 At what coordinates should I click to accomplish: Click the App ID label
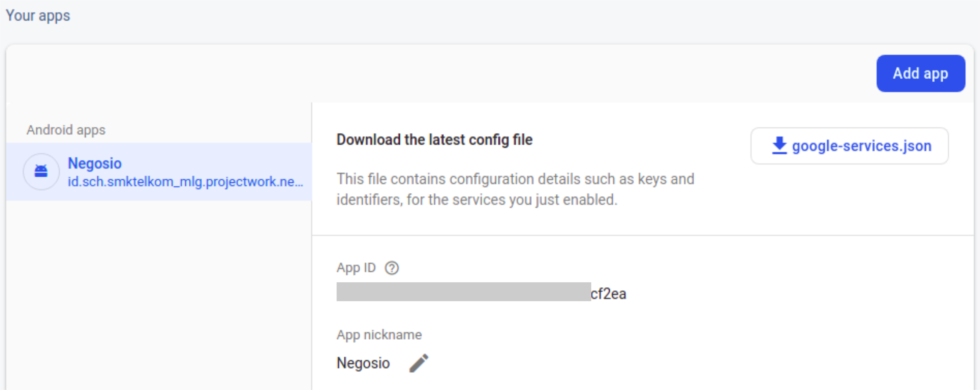356,268
